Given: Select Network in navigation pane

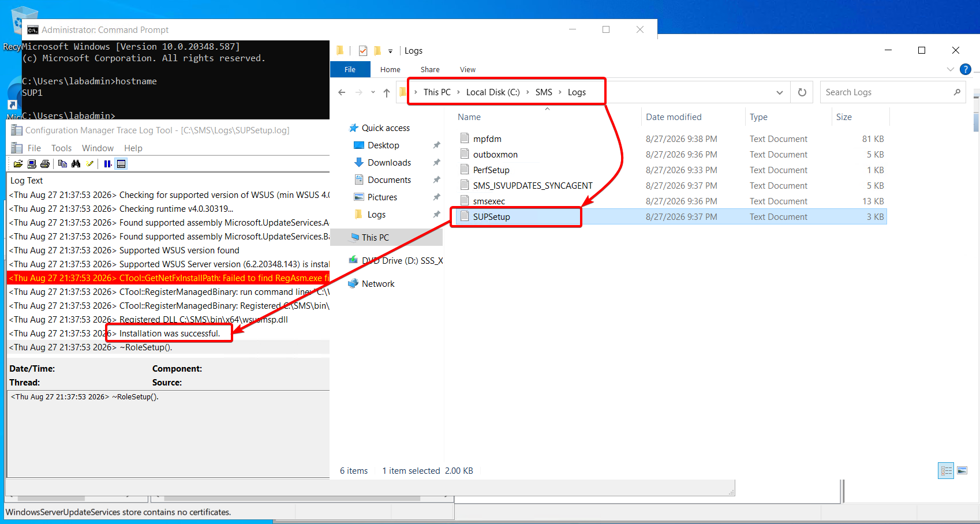Looking at the screenshot, I should click(378, 284).
